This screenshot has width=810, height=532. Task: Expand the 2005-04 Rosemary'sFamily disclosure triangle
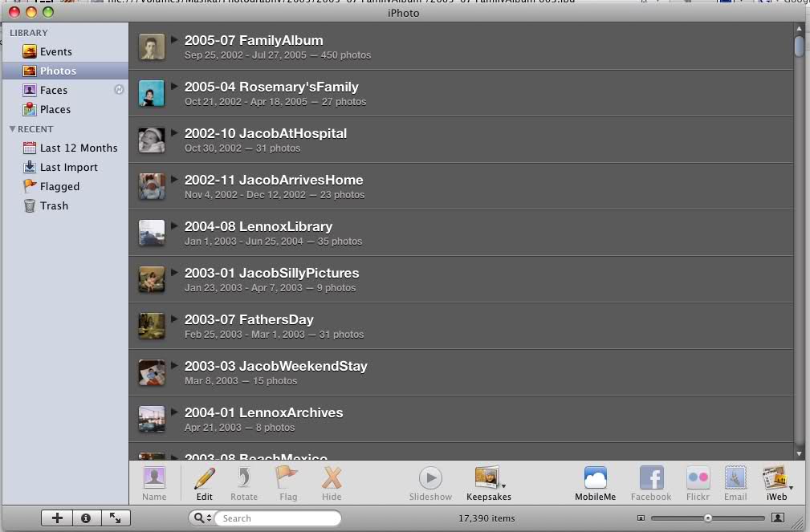point(174,86)
